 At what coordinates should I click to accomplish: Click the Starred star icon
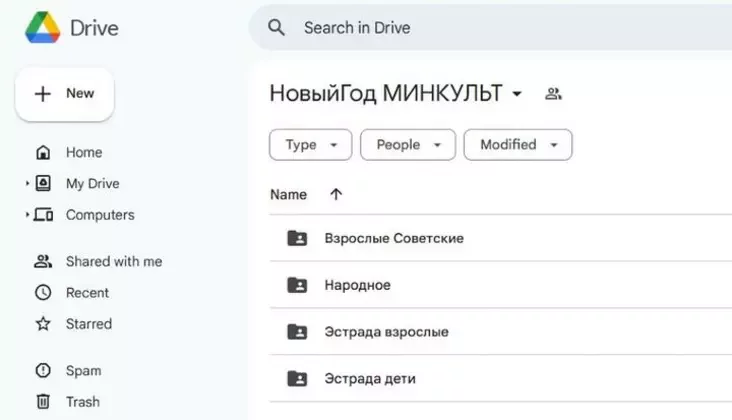43,324
